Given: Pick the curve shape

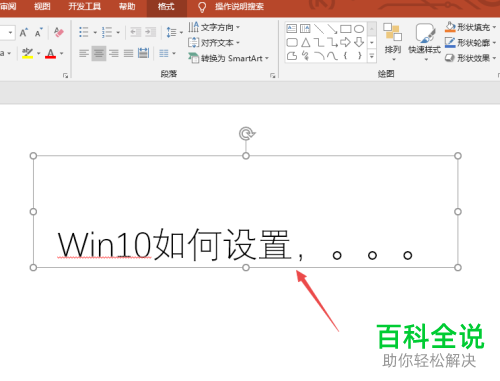Looking at the screenshot, I should coord(332,56).
